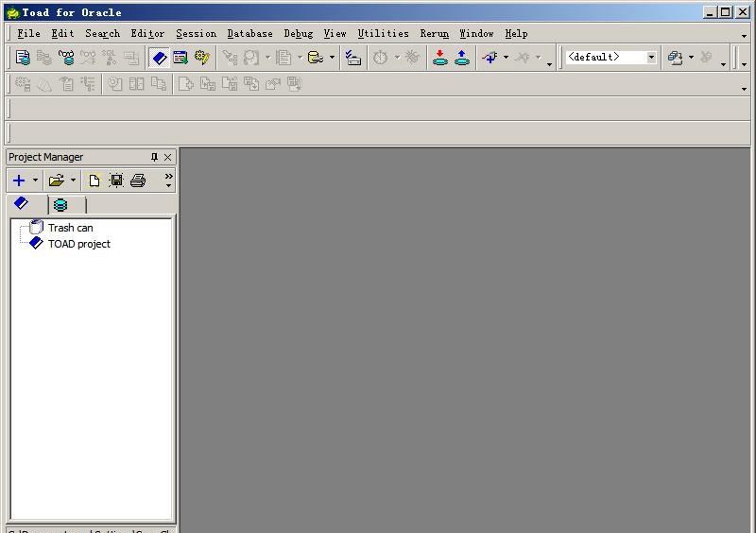The height and width of the screenshot is (533, 756).
Task: Close the Project Manager panel
Action: pyautogui.click(x=168, y=157)
